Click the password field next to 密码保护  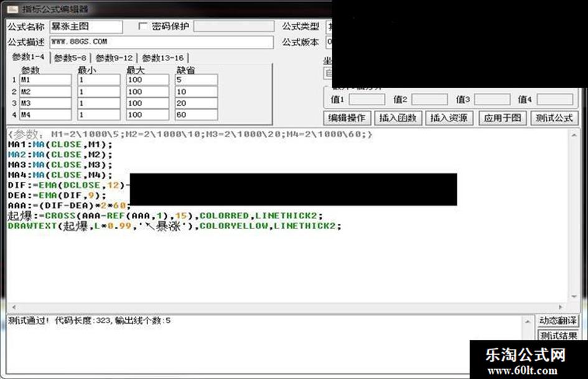pyautogui.click(x=233, y=26)
